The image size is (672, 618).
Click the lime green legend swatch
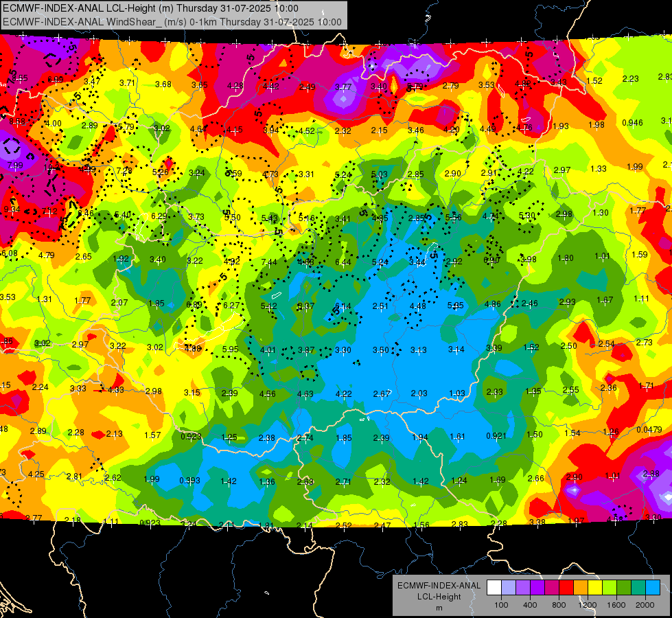(609, 588)
